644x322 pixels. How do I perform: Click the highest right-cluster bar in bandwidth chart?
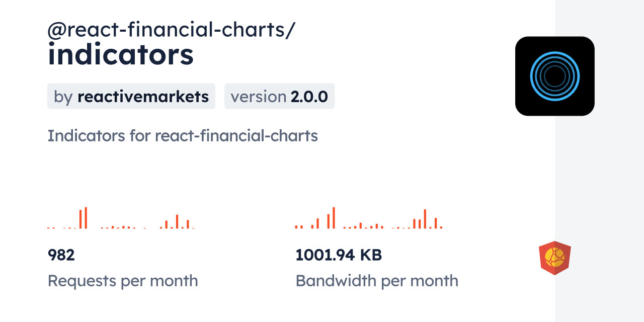(425, 219)
